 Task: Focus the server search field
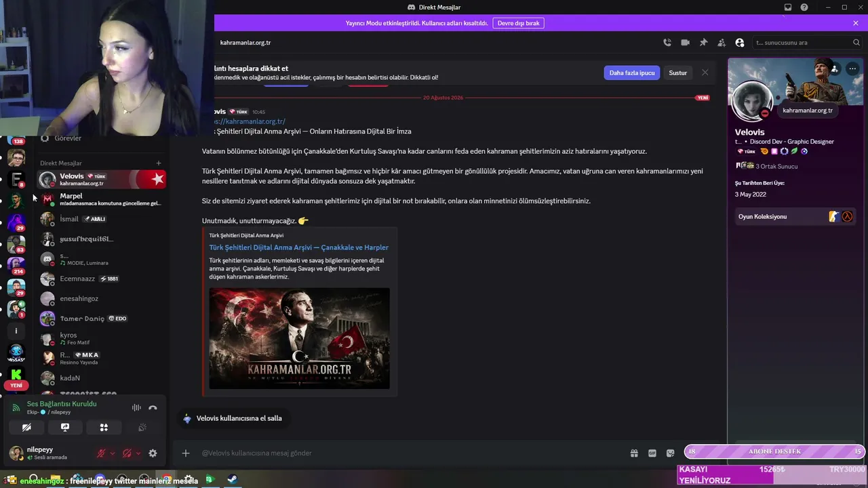point(807,42)
